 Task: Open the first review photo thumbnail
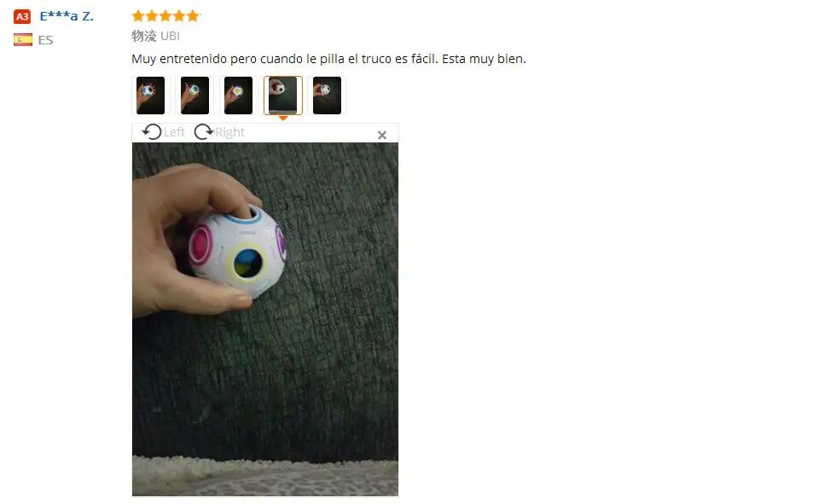[150, 96]
